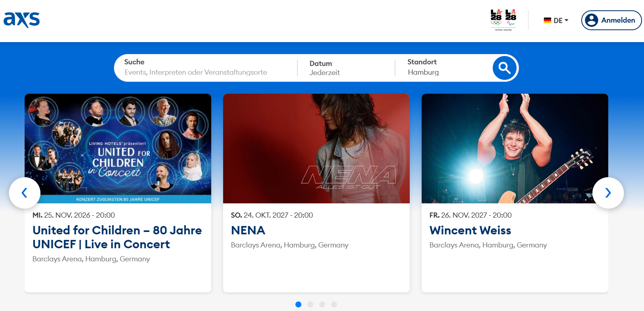Screen dimensions: 644x311
Task: Open the Datum Jederzeit date picker
Action: 346,68
